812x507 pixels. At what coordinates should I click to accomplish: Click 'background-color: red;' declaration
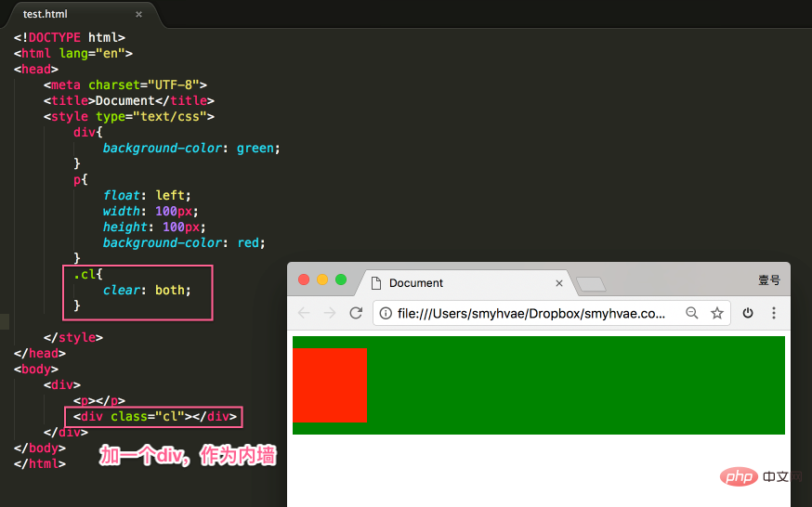point(184,242)
